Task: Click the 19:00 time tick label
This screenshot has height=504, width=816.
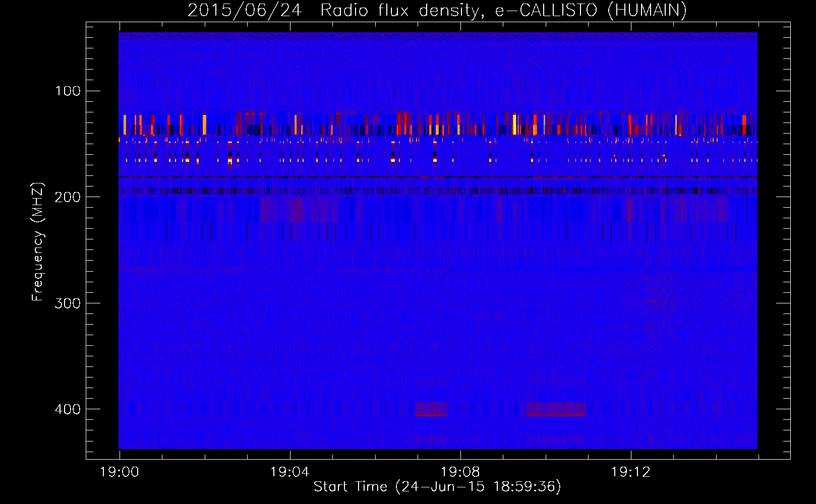Action: 120,472
